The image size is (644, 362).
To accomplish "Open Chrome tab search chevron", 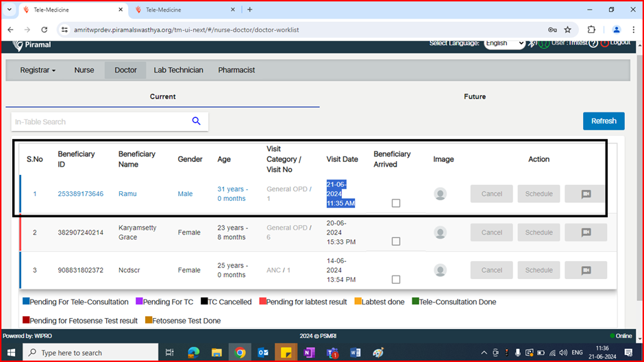I will (x=9, y=10).
